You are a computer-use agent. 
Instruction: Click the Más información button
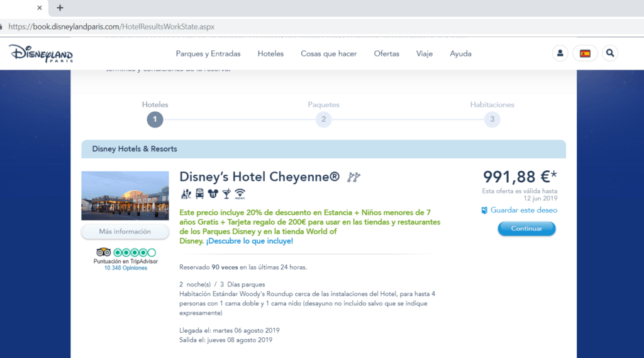125,232
